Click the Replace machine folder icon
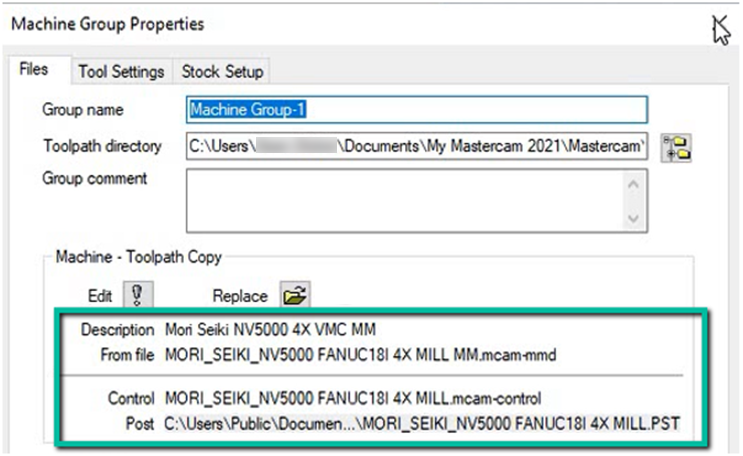 coord(295,295)
